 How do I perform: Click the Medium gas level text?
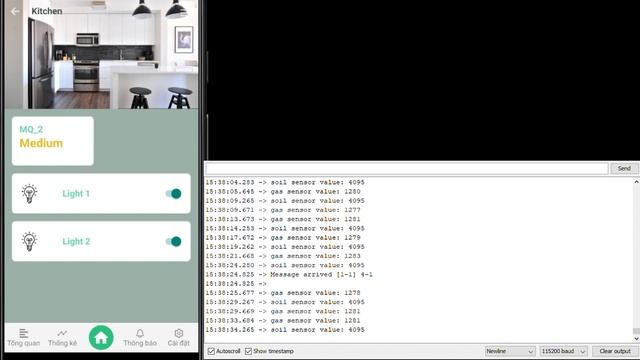(41, 143)
